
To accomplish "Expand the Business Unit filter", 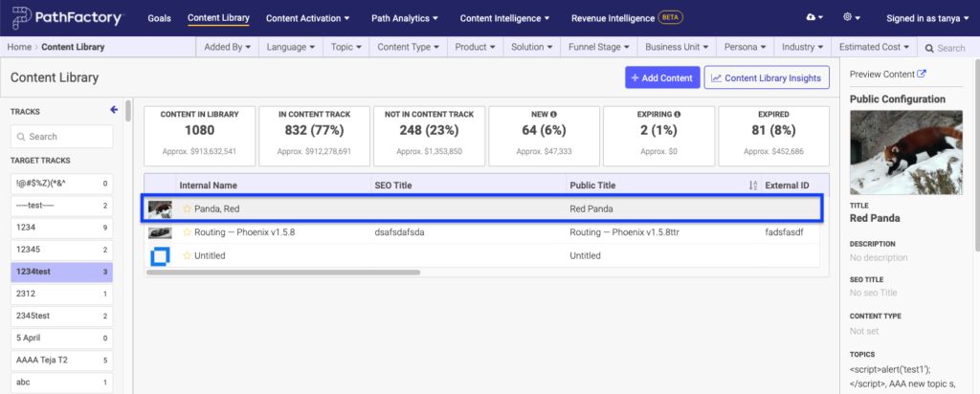I will pyautogui.click(x=677, y=47).
